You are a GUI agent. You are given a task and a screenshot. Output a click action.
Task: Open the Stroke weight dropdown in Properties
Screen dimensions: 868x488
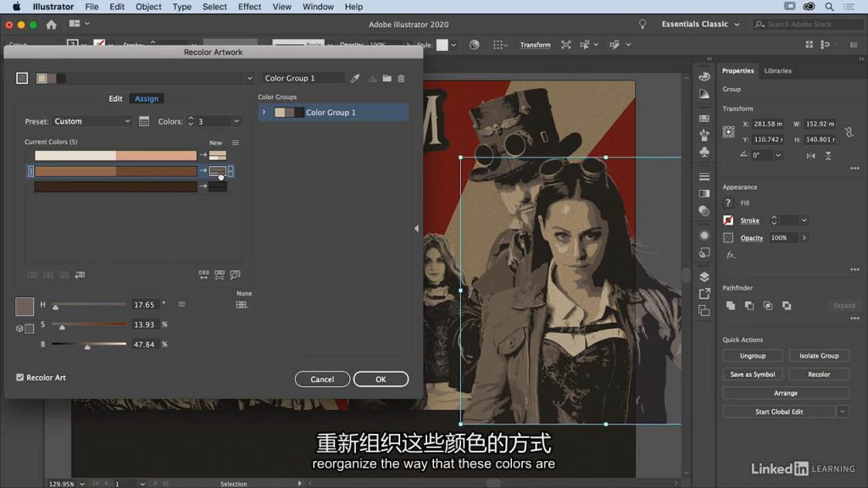[x=804, y=220]
